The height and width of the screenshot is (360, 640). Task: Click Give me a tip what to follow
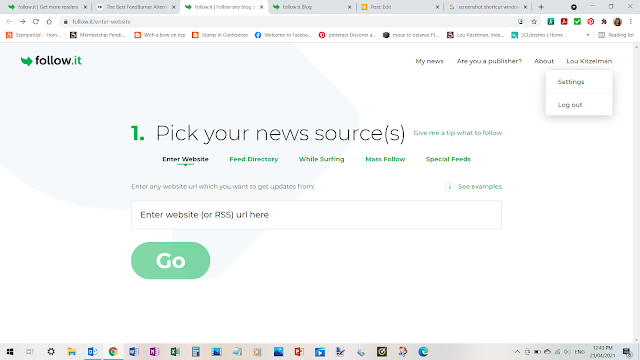pyautogui.click(x=458, y=133)
